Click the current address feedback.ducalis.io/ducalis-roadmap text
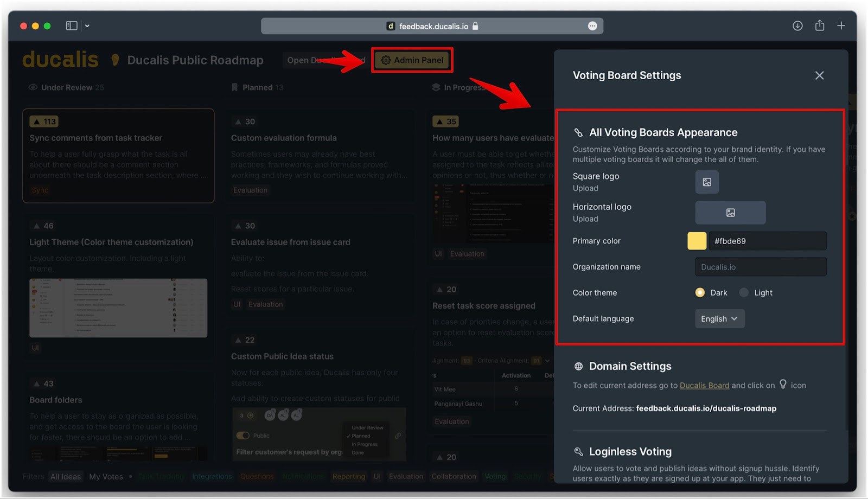 (706, 408)
